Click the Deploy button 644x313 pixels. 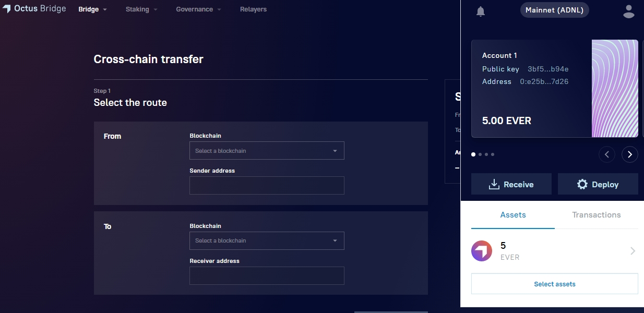(x=598, y=184)
